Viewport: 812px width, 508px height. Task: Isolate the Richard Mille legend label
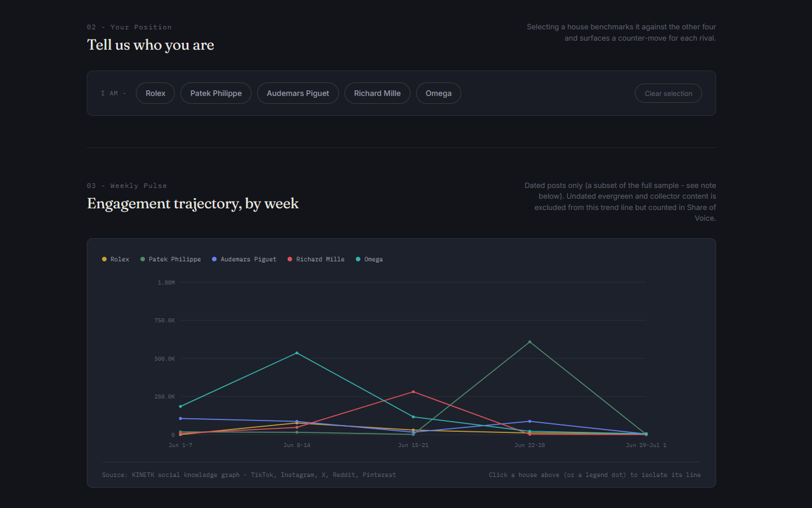(x=320, y=259)
